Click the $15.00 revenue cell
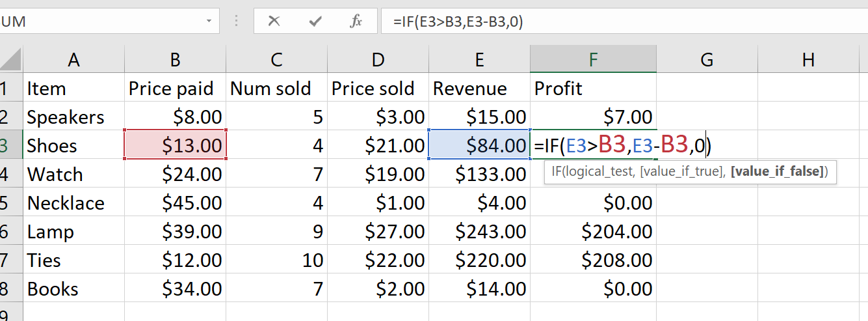Viewport: 868px width, 321px height. 479,117
